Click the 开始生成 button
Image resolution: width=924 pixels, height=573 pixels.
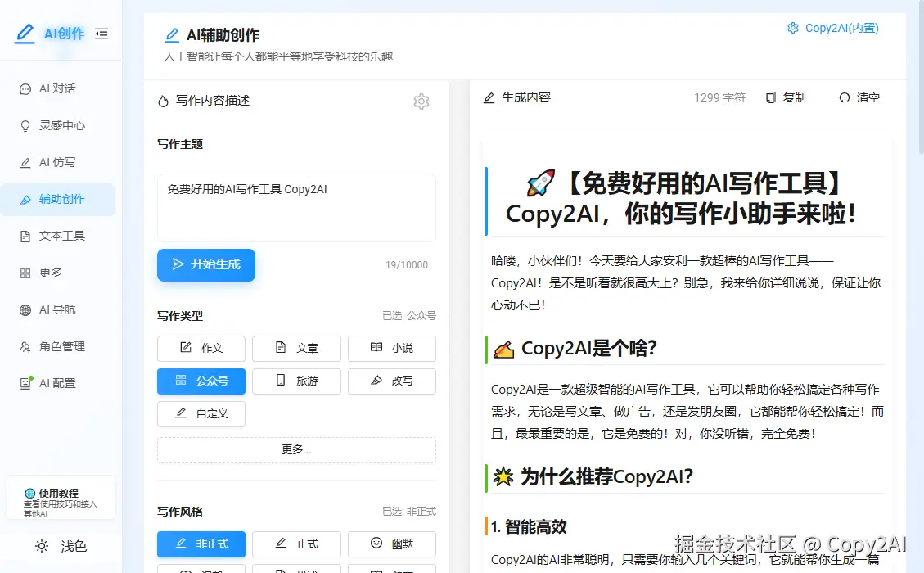coord(206,264)
